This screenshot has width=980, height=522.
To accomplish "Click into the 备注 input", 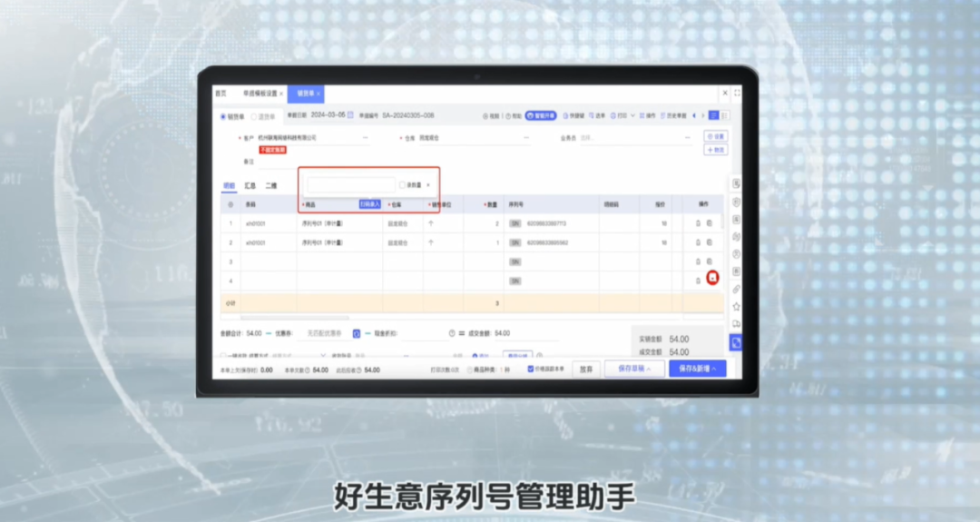I will click(279, 162).
